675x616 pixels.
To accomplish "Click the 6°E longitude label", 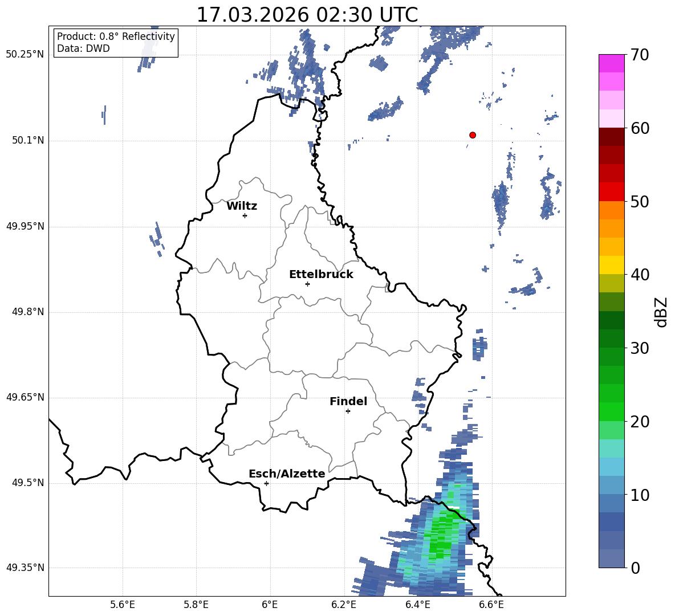I will 270,605.
